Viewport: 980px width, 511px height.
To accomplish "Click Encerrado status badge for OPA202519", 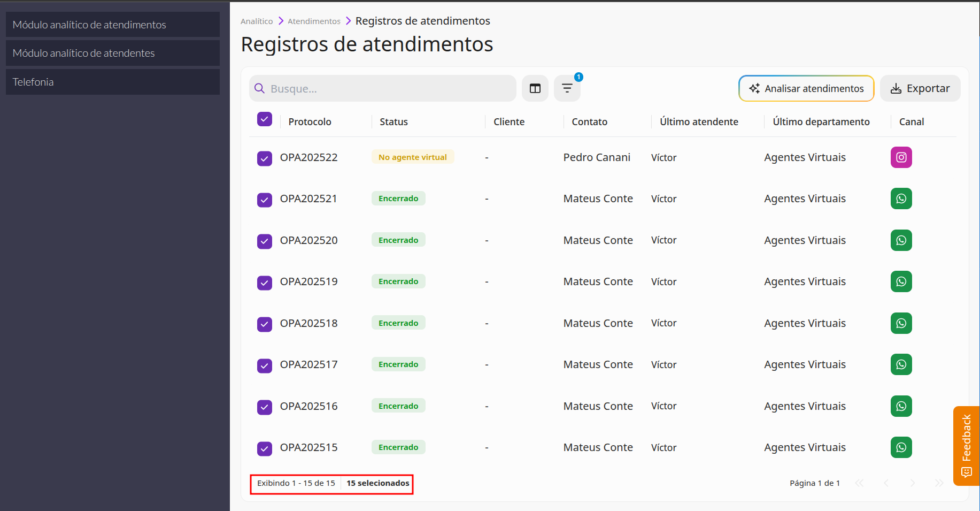I will click(398, 281).
